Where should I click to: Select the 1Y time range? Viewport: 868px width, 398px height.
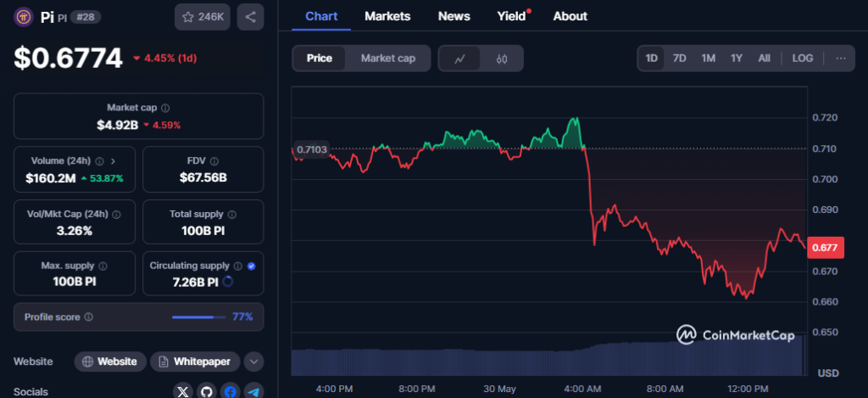coord(737,59)
